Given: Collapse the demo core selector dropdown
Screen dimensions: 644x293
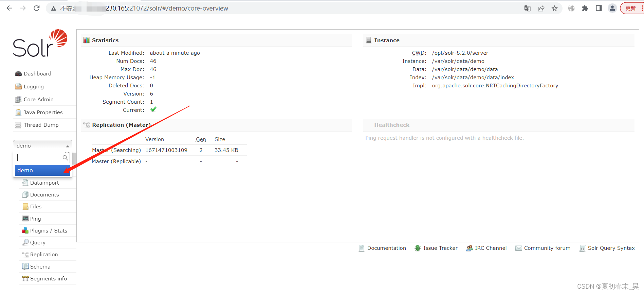Looking at the screenshot, I should pyautogui.click(x=43, y=145).
